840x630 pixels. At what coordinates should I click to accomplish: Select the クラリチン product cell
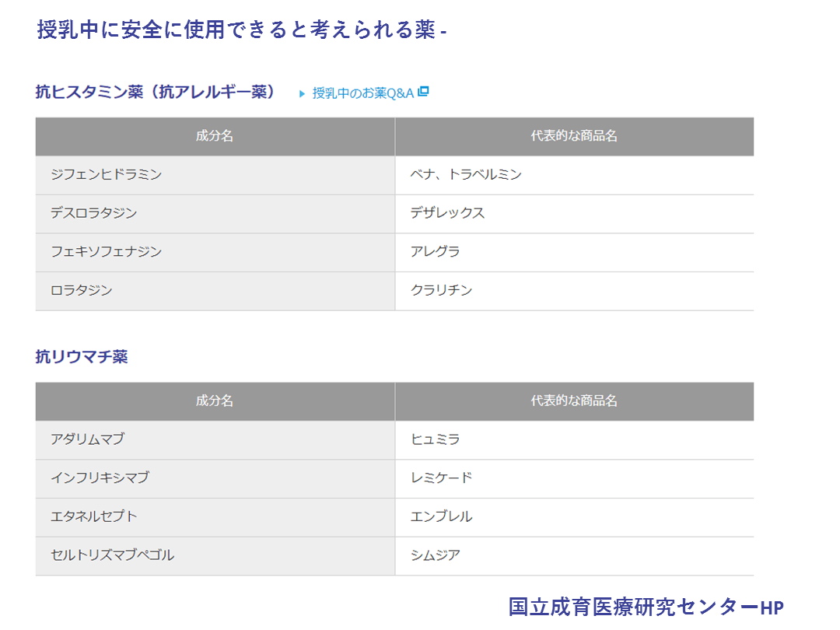click(441, 291)
